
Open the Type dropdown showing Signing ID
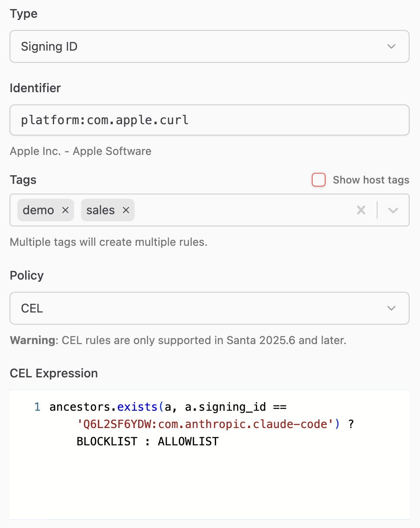pos(210,46)
